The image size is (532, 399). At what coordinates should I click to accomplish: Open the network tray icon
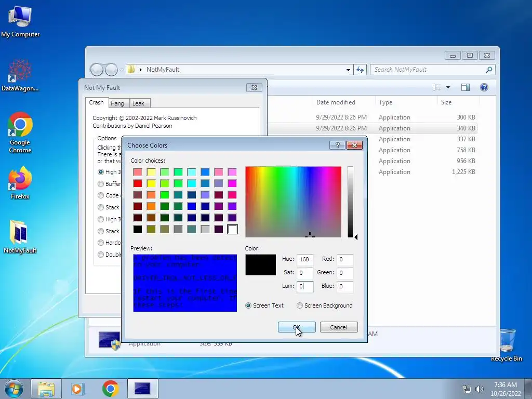[x=467, y=389]
